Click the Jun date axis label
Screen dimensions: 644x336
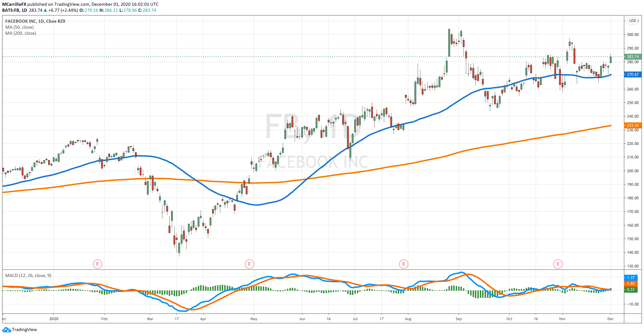pyautogui.click(x=302, y=319)
